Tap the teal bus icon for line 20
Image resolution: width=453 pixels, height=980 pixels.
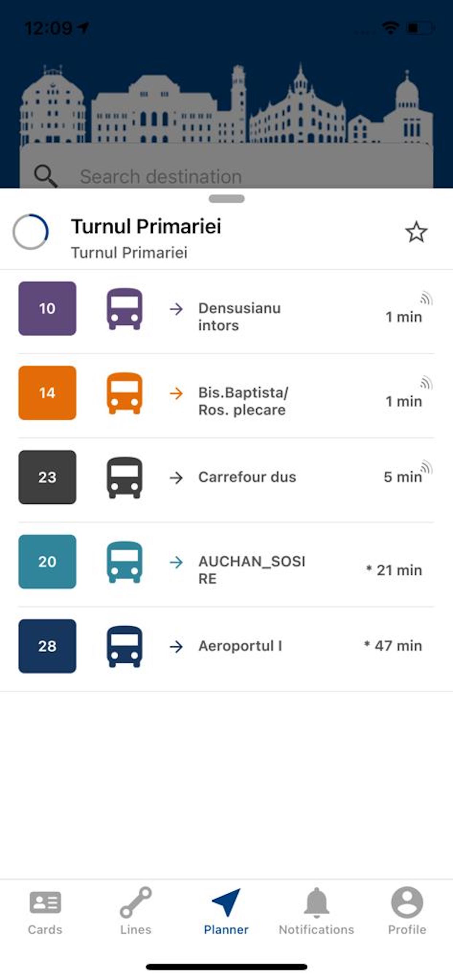point(125,562)
